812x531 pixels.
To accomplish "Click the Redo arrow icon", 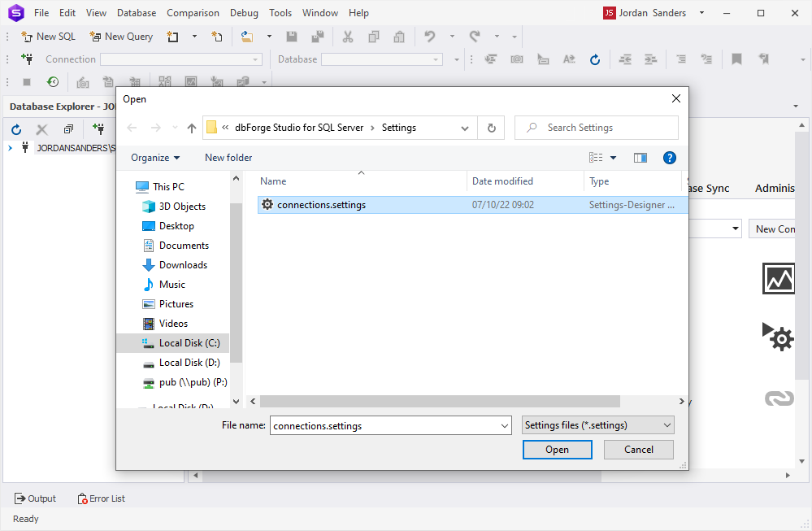I will pos(475,37).
